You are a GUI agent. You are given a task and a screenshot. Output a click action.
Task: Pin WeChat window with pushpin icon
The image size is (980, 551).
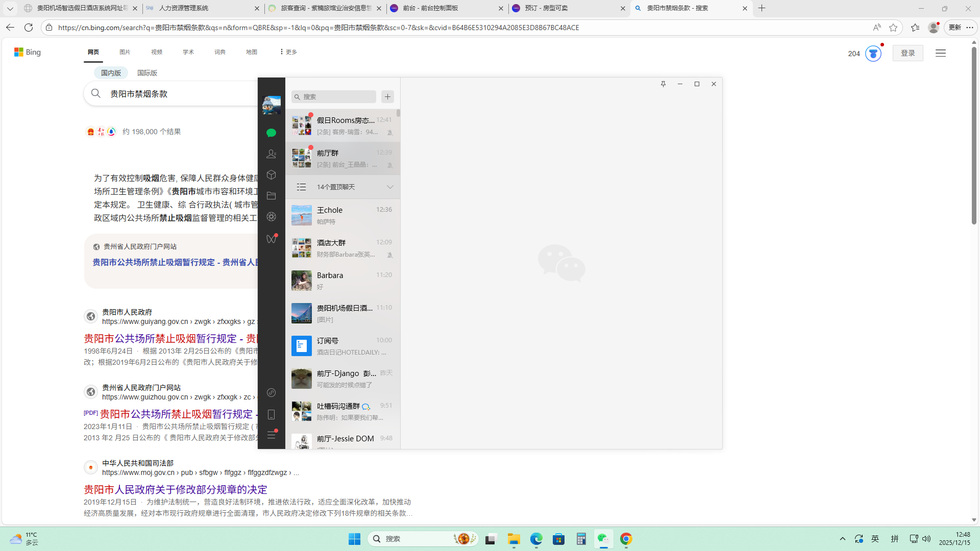click(663, 84)
